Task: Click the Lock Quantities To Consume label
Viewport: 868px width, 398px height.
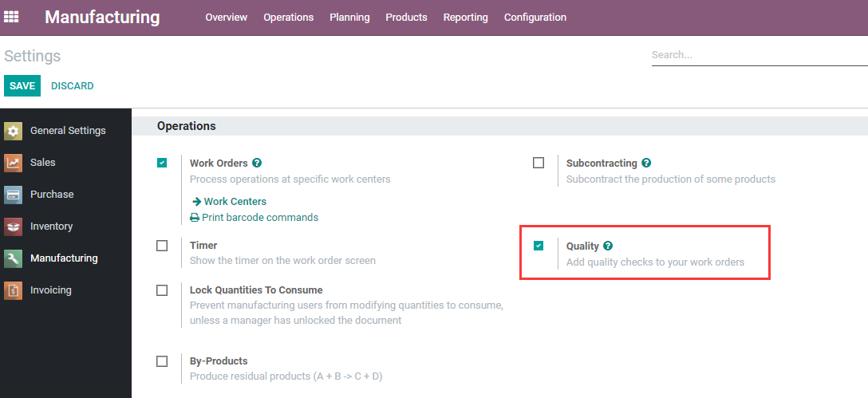Action: point(256,290)
